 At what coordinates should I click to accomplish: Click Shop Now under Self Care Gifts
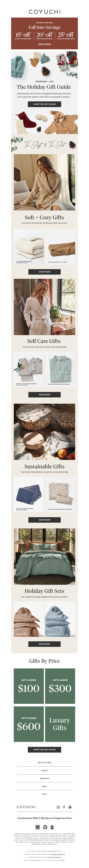click(44, 395)
